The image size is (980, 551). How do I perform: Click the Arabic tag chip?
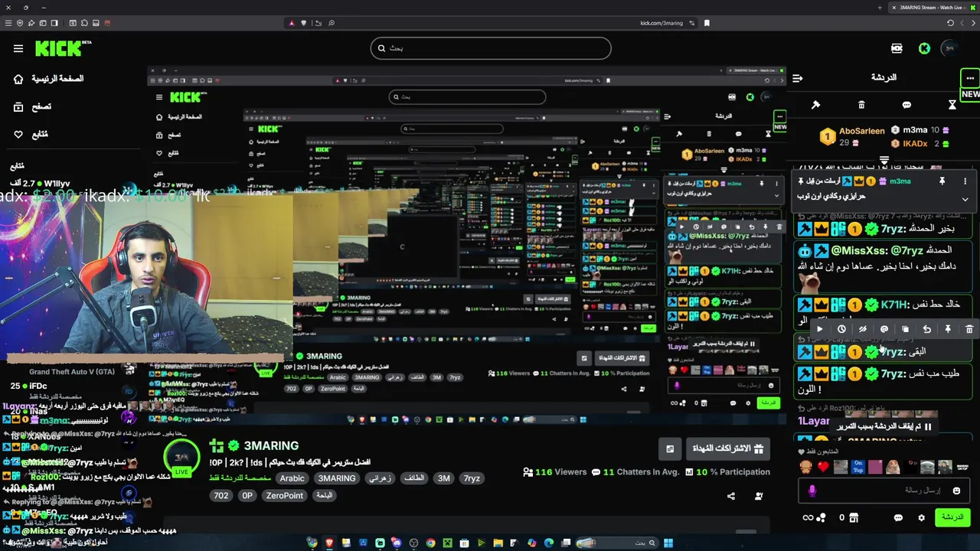[x=292, y=478]
